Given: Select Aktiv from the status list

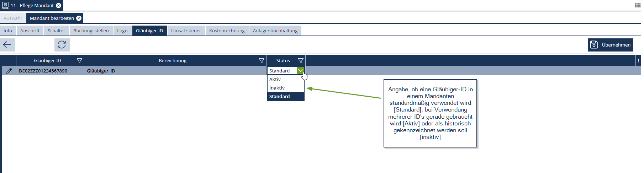Looking at the screenshot, I should tap(275, 80).
